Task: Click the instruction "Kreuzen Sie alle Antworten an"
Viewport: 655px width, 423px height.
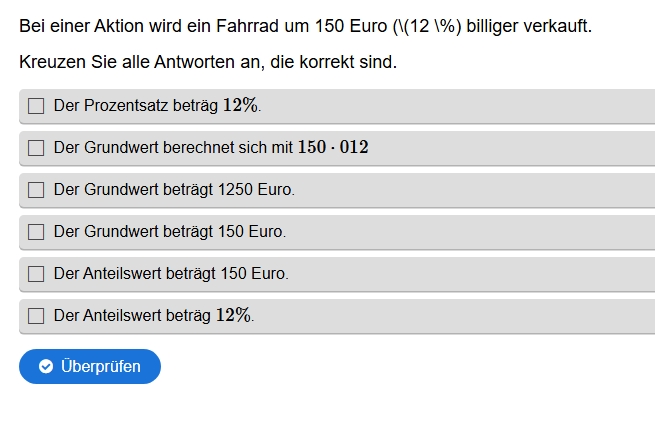Action: pyautogui.click(x=208, y=63)
